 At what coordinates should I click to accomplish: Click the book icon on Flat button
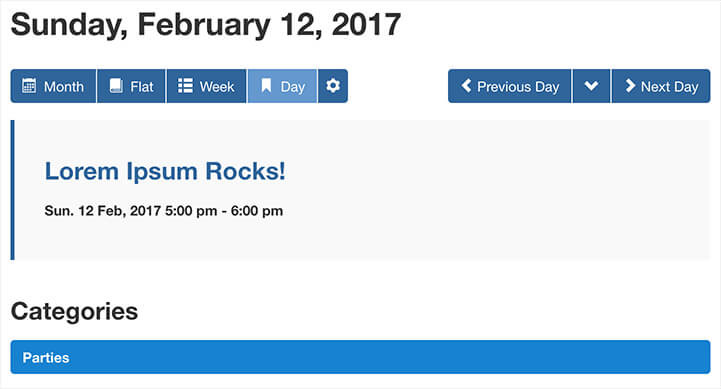click(116, 86)
